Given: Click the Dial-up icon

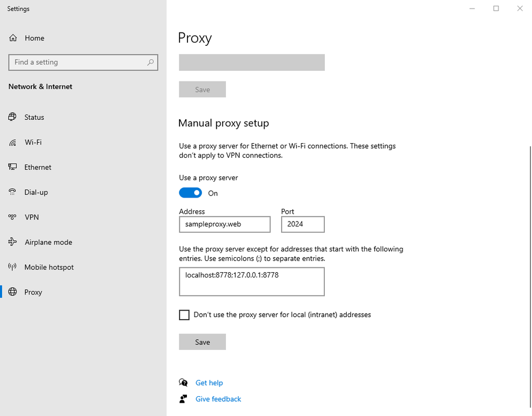Looking at the screenshot, I should [13, 192].
